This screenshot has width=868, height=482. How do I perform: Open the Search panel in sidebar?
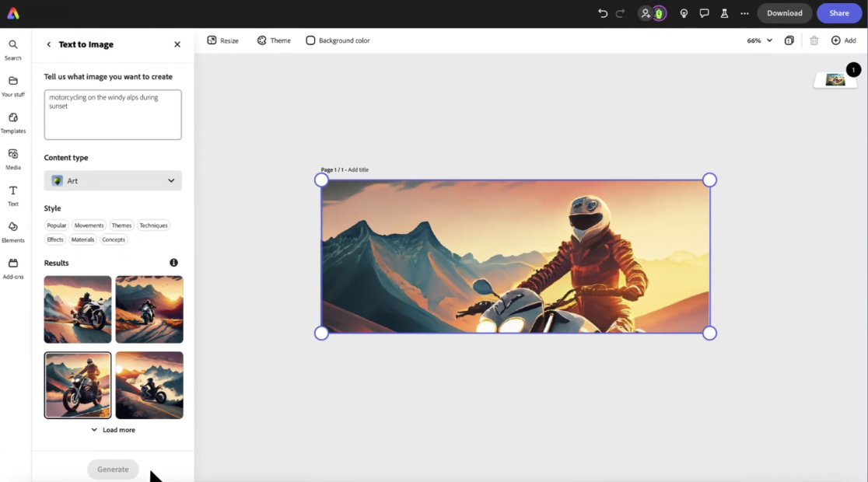12,50
